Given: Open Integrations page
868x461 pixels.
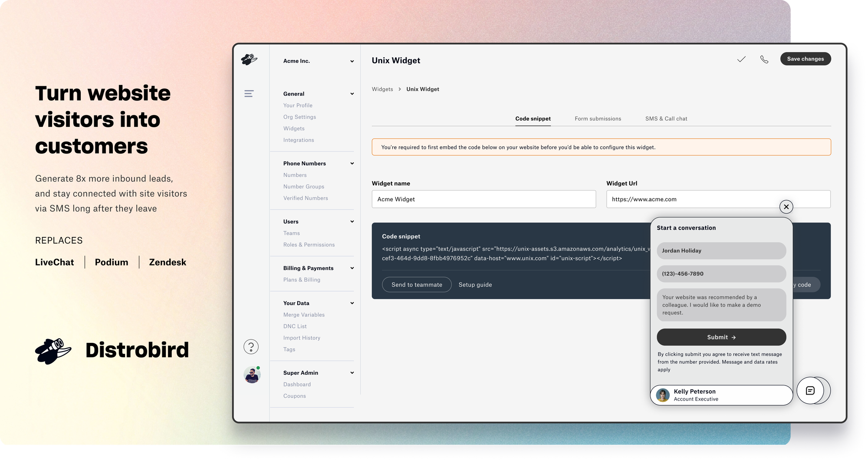Looking at the screenshot, I should (x=299, y=140).
